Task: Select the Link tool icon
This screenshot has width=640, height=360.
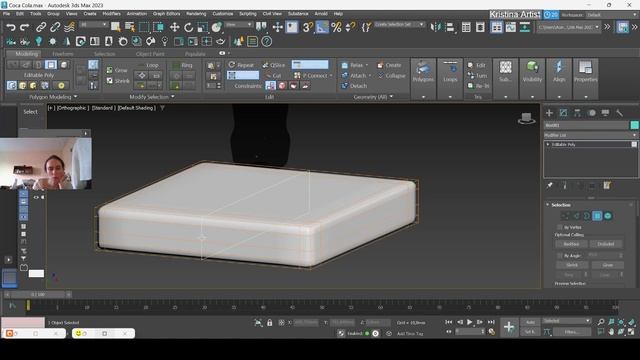Action: coord(40,27)
